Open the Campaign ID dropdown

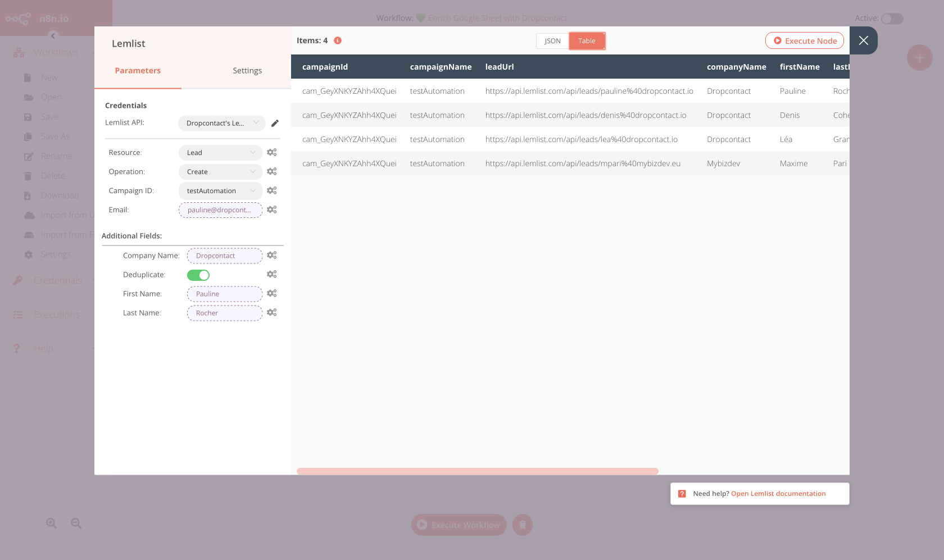pyautogui.click(x=220, y=190)
